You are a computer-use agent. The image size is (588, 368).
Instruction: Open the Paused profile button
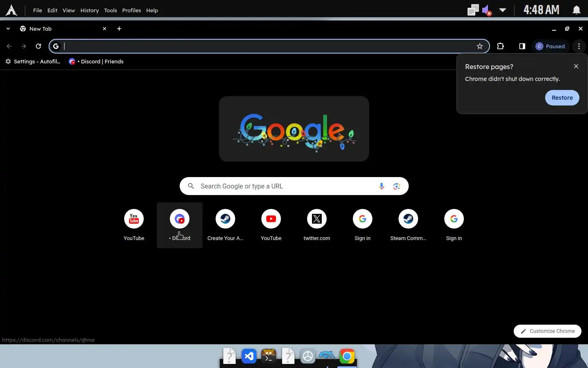(550, 46)
